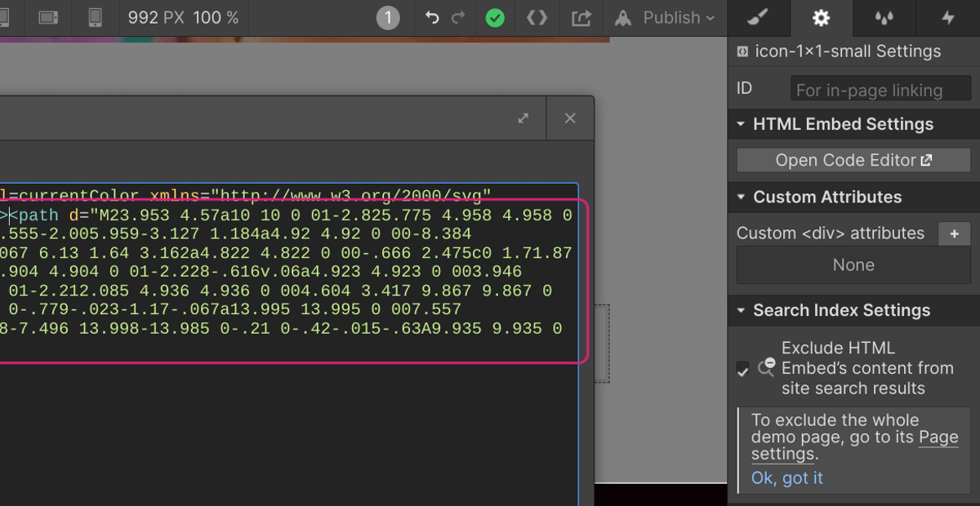This screenshot has width=980, height=506.
Task: Switch to tablet landscape breakpoint icon
Action: click(49, 17)
